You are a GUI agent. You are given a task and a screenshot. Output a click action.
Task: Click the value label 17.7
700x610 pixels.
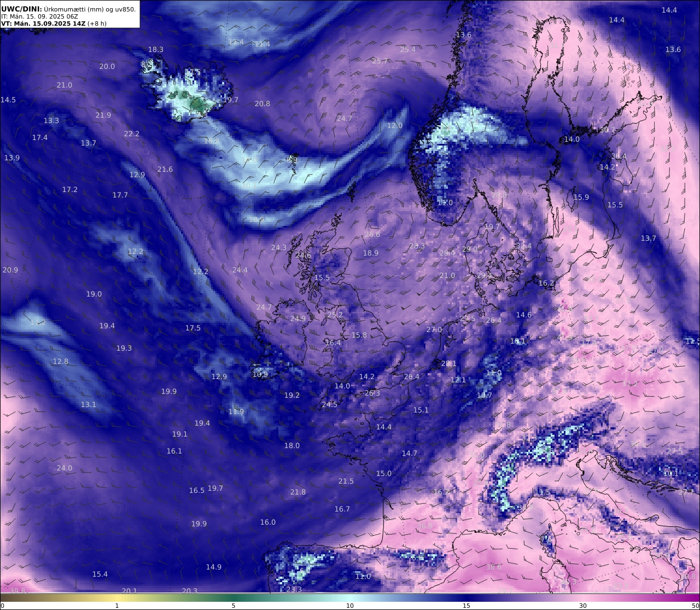[x=120, y=195]
